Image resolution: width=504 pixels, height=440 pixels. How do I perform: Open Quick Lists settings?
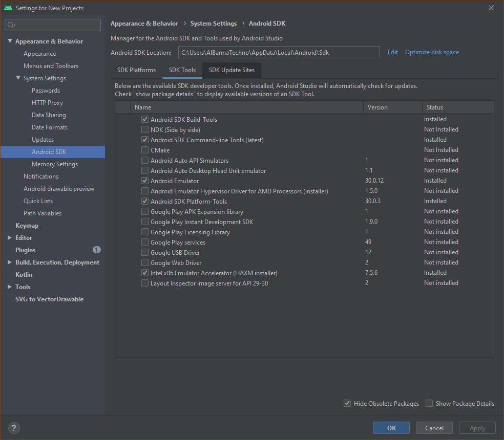[x=38, y=201]
